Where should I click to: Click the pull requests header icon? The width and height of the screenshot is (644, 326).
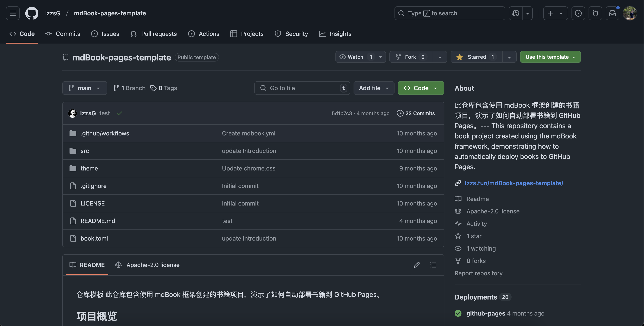pyautogui.click(x=595, y=13)
